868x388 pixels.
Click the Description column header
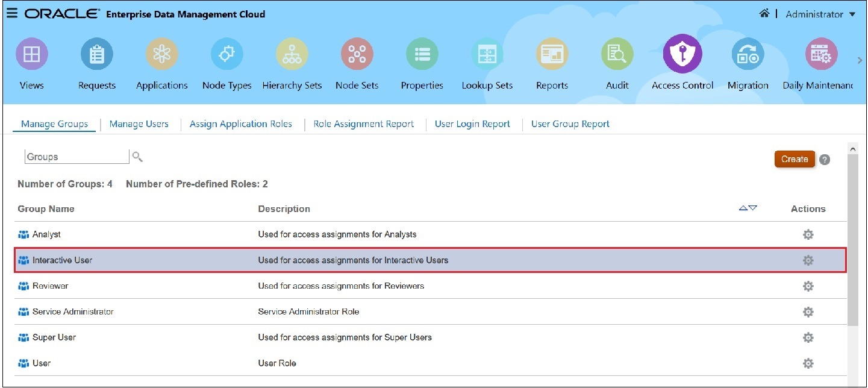pos(284,209)
